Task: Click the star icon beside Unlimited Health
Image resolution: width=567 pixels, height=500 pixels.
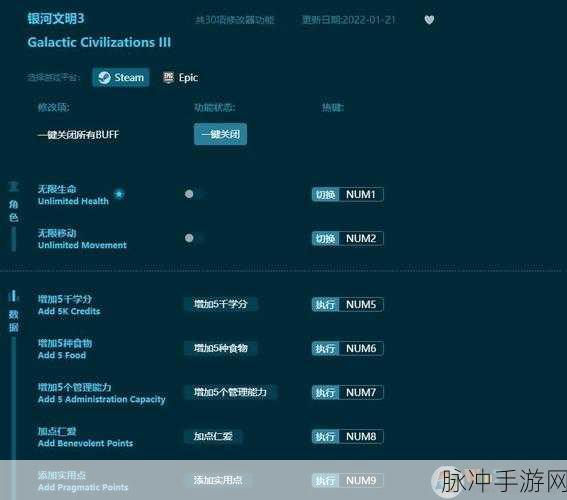Action: (119, 194)
